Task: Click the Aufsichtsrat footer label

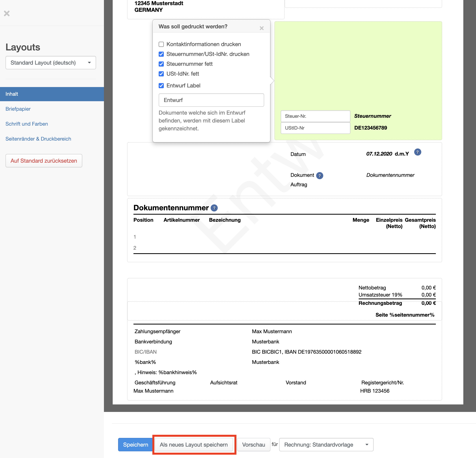Action: (x=224, y=382)
